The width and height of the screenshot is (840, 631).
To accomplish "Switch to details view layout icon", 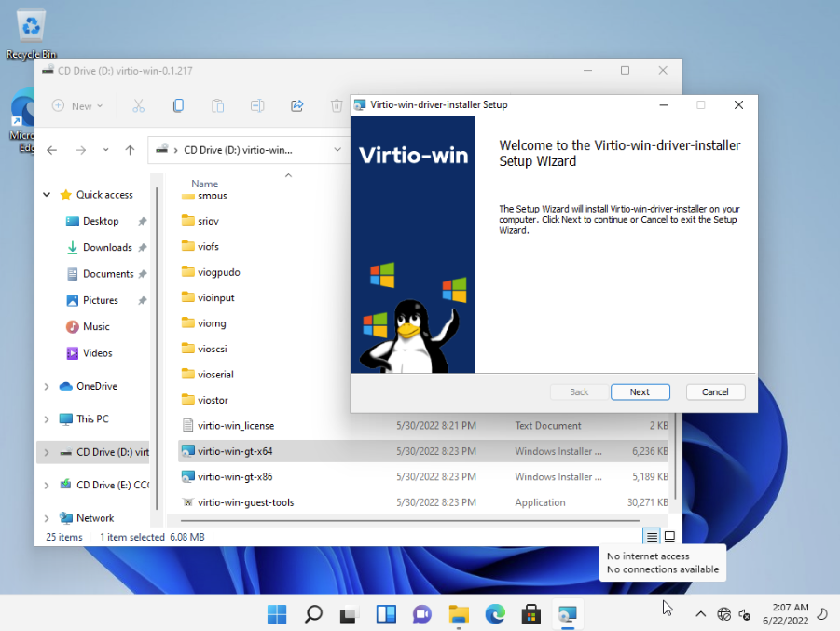I will pyautogui.click(x=652, y=536).
